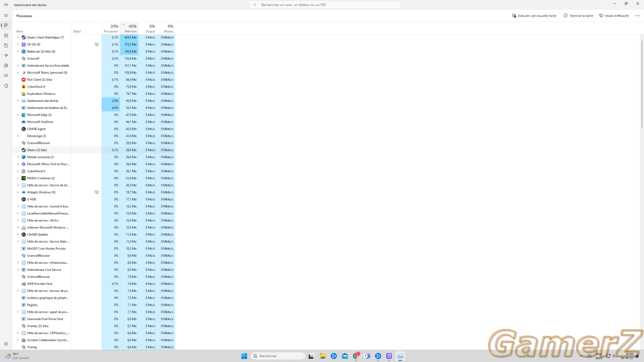
Task: Expand the Antimalware Core Service group
Action: (18, 270)
